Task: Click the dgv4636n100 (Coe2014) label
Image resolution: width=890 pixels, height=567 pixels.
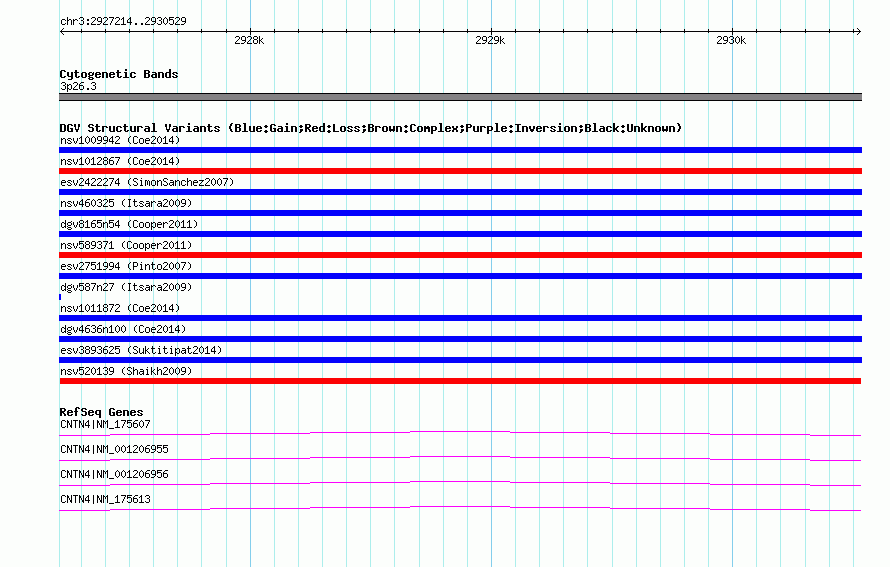Action: click(x=123, y=329)
